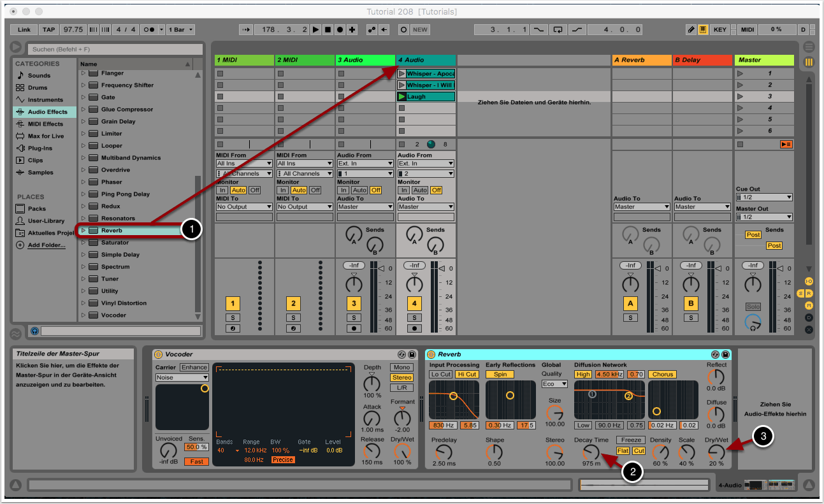This screenshot has height=504, width=824.
Task: Toggle Hi Cut in Reverb input processing
Action: click(466, 375)
